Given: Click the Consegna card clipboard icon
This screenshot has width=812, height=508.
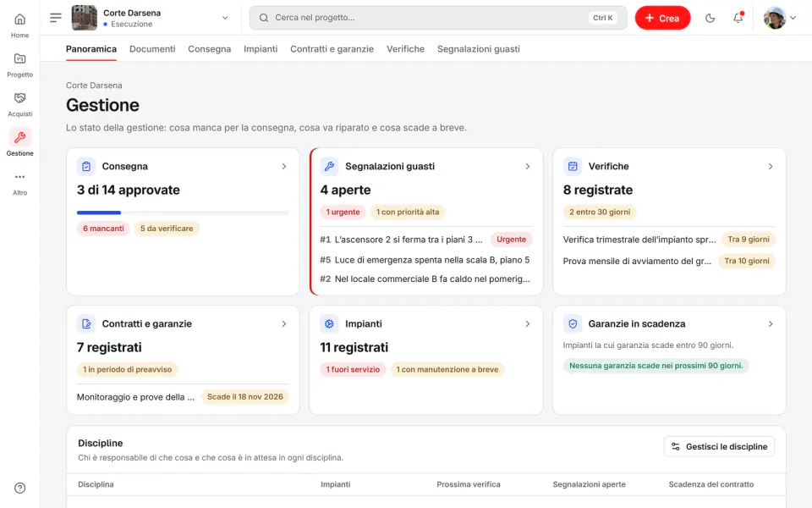Looking at the screenshot, I should (86, 167).
